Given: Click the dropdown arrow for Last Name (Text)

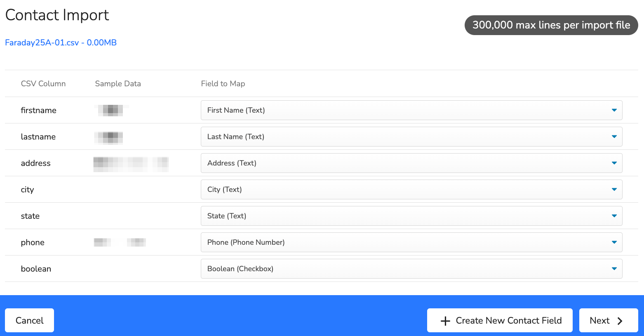Looking at the screenshot, I should pyautogui.click(x=614, y=137).
